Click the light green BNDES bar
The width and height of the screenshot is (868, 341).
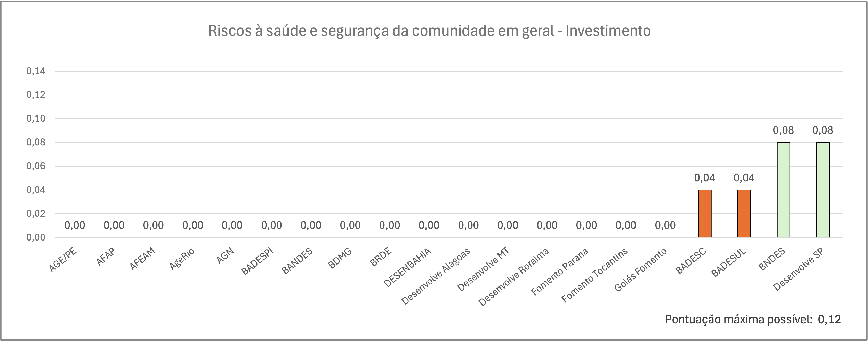coord(783,190)
